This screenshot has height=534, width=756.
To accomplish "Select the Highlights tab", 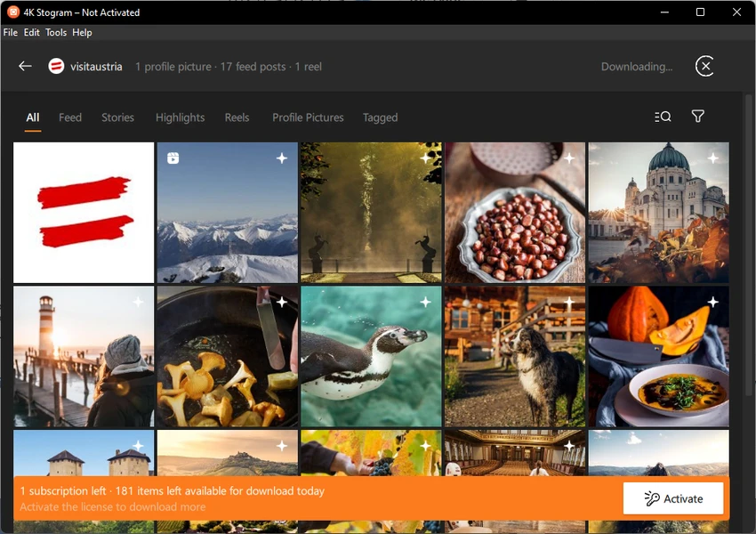I will (x=180, y=117).
